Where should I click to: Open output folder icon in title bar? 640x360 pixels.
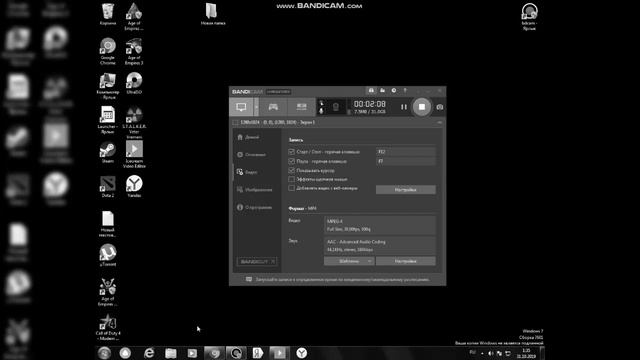(382, 91)
